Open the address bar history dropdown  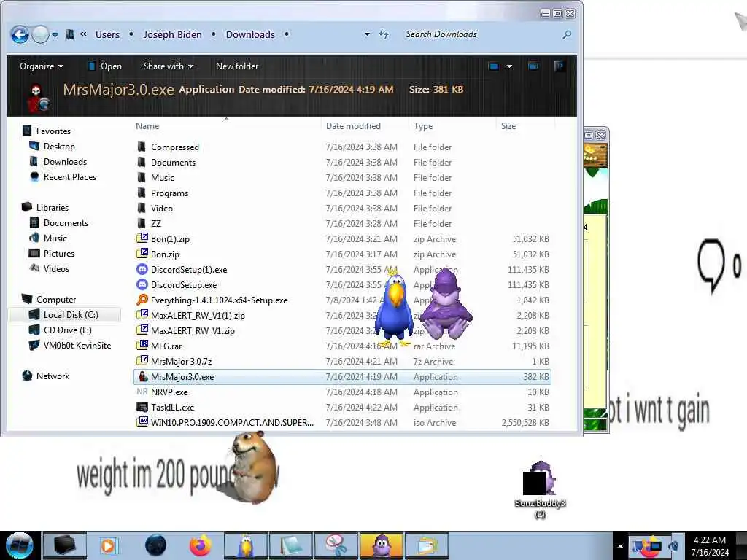[367, 34]
